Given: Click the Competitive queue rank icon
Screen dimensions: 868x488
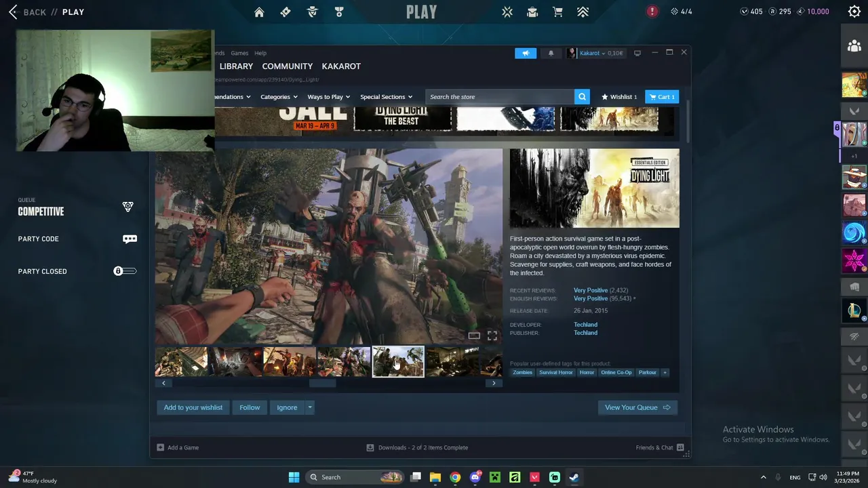Looking at the screenshot, I should (x=127, y=207).
